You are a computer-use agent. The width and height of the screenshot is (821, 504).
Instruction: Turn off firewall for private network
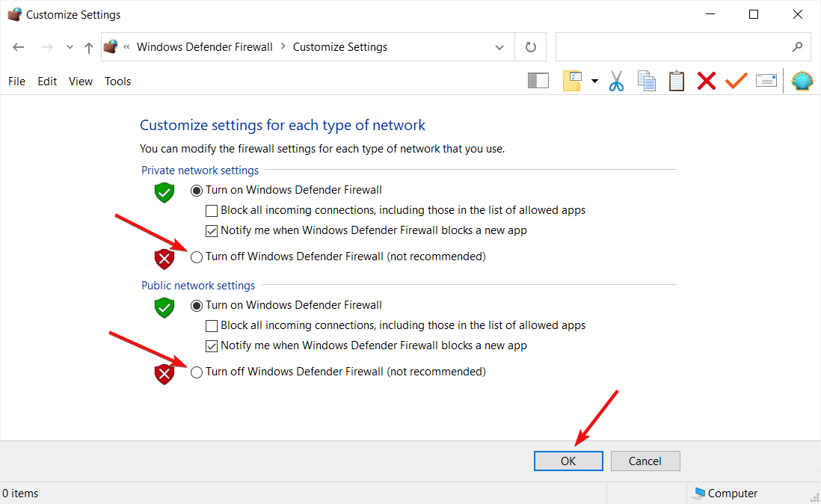197,257
